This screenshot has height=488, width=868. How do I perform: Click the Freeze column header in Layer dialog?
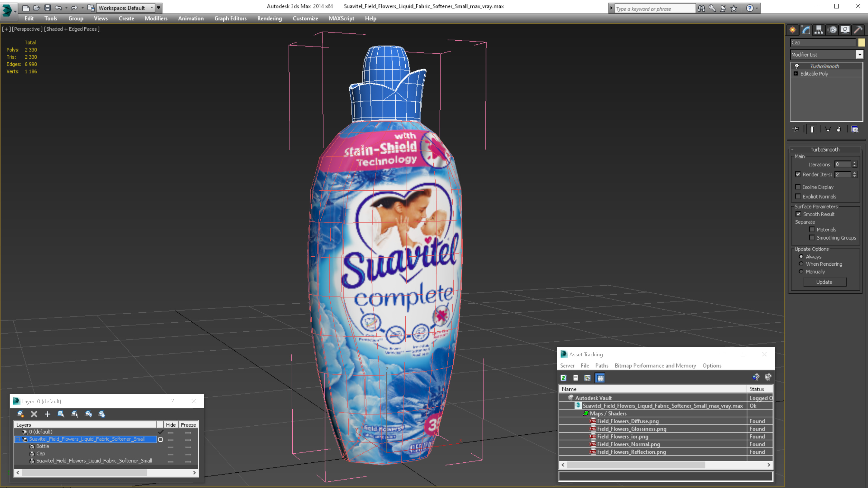(x=188, y=425)
